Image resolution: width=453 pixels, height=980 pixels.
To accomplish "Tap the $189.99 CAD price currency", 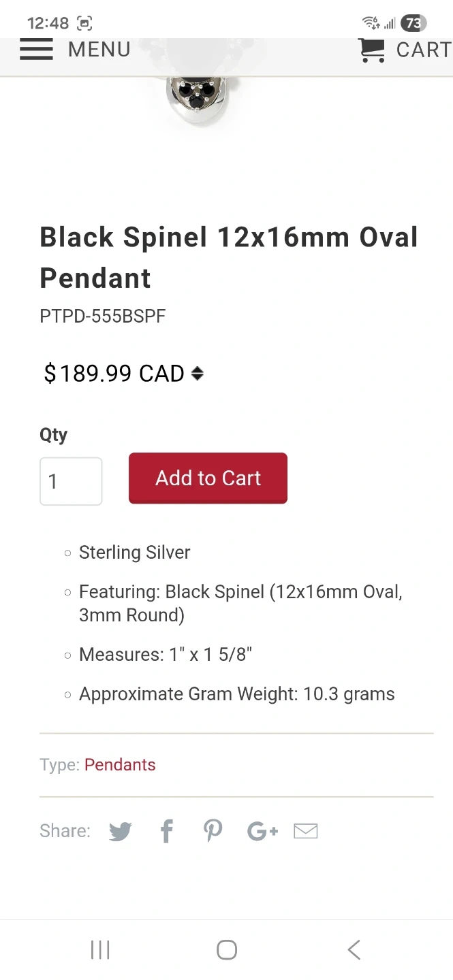I will click(x=114, y=374).
